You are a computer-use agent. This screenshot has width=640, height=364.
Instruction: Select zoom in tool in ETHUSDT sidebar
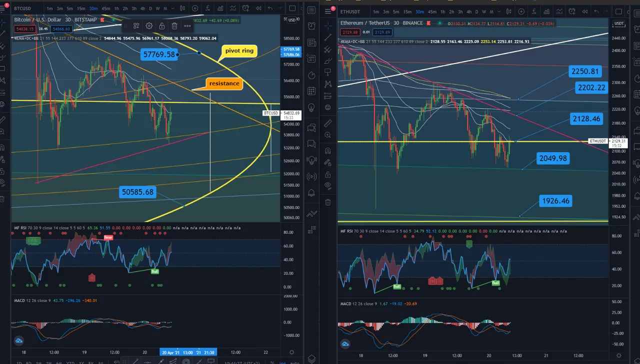click(x=327, y=135)
